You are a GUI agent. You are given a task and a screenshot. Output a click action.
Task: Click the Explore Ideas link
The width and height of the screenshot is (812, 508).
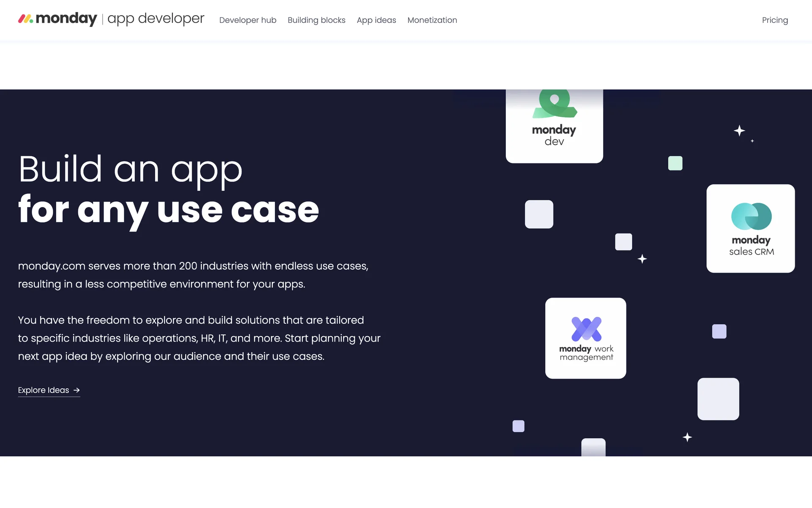click(44, 390)
